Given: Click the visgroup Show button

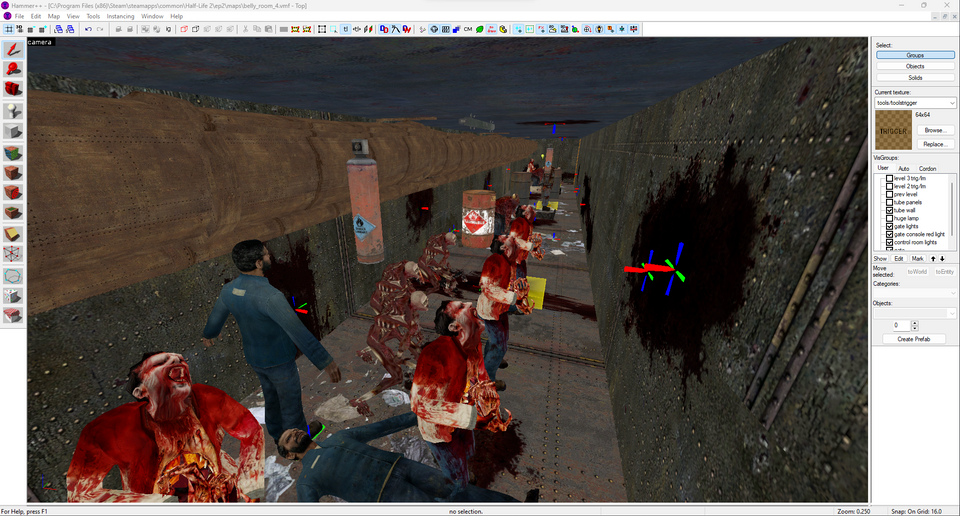Looking at the screenshot, I should 880,258.
